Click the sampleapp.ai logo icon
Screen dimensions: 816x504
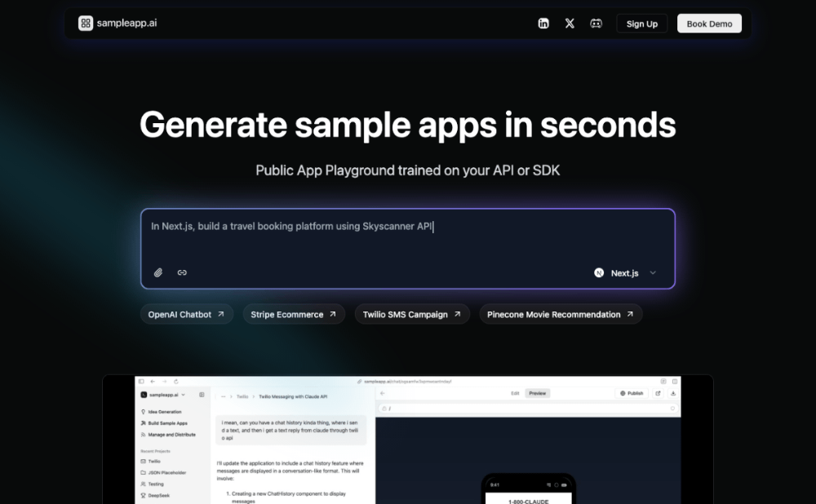pos(86,24)
